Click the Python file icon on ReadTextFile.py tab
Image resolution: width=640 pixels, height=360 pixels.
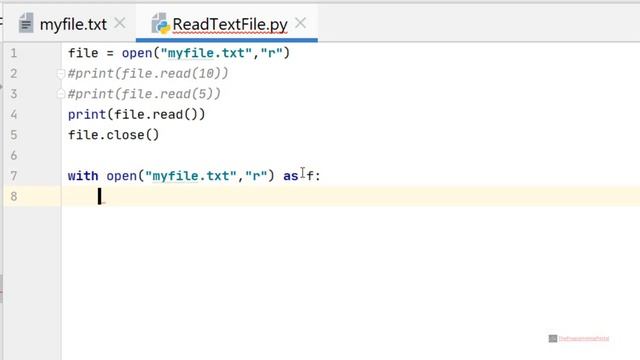click(160, 23)
